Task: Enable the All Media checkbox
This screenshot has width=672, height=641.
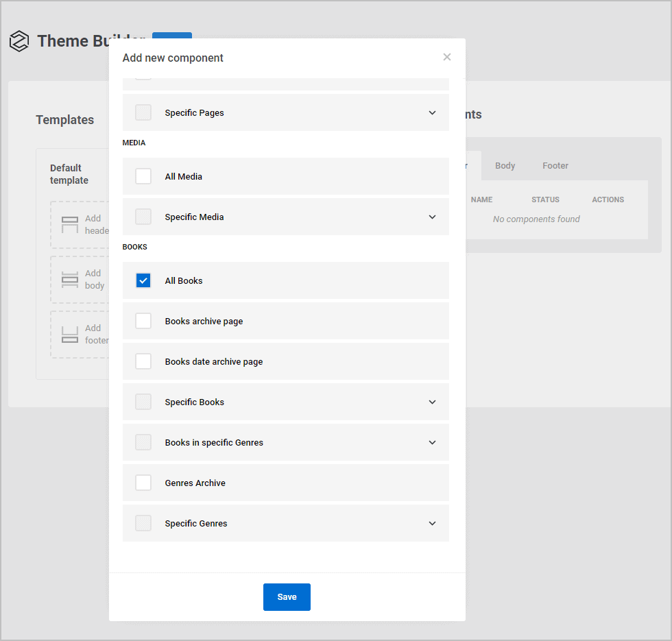Action: [x=143, y=176]
